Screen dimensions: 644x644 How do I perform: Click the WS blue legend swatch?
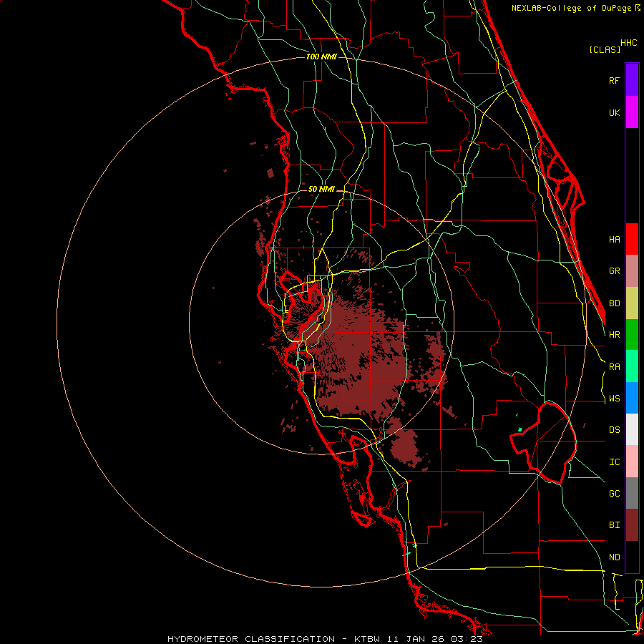pyautogui.click(x=632, y=398)
